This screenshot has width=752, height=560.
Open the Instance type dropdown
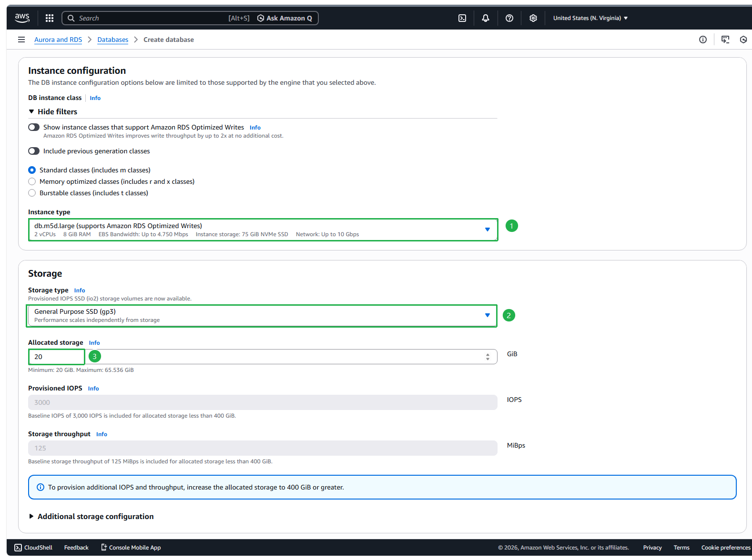(263, 230)
